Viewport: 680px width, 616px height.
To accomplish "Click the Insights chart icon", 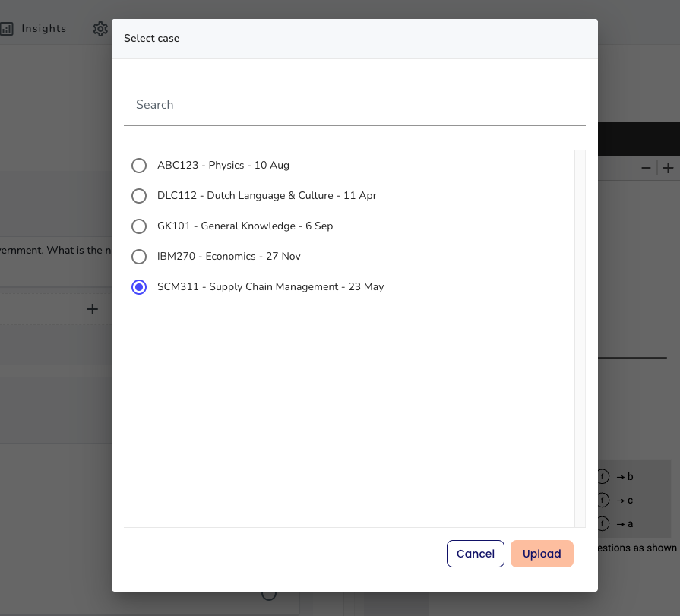I will (7, 29).
